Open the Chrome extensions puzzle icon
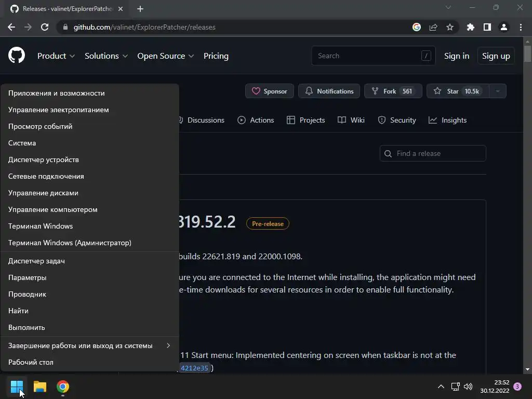532x399 pixels. click(x=471, y=27)
